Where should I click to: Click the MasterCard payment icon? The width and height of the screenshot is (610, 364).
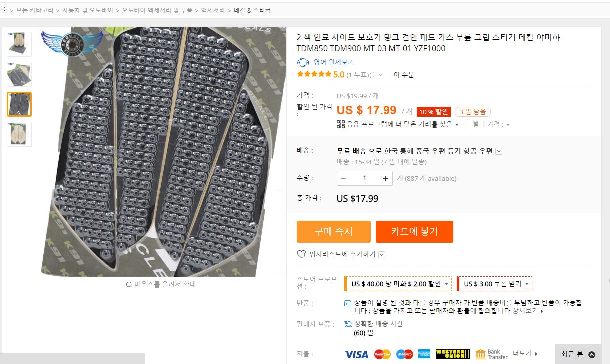(382, 354)
